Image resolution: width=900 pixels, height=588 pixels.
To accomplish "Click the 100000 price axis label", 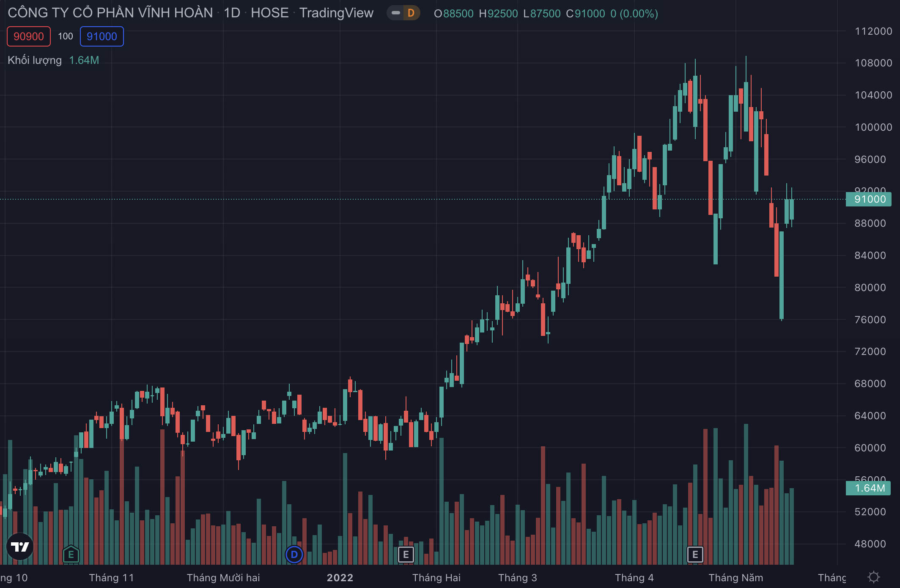I will pos(873,127).
